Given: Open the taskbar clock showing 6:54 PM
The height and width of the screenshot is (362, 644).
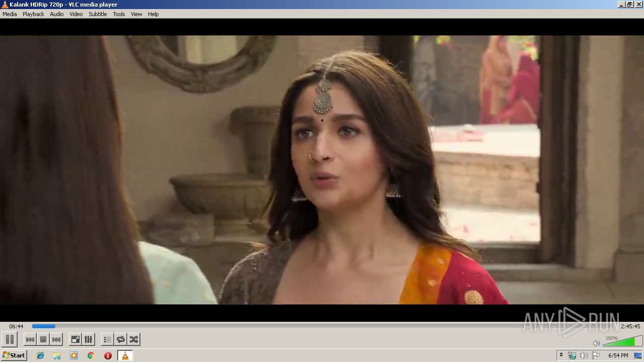Looking at the screenshot, I should point(618,355).
